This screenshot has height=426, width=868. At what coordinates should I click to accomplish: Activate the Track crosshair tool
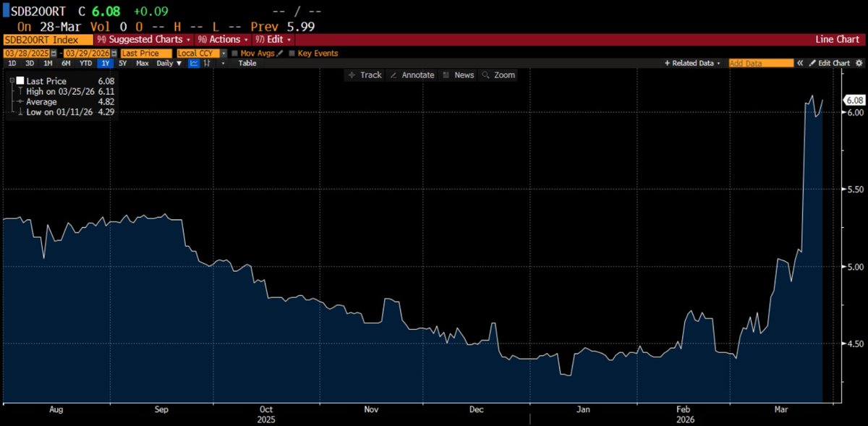[364, 75]
